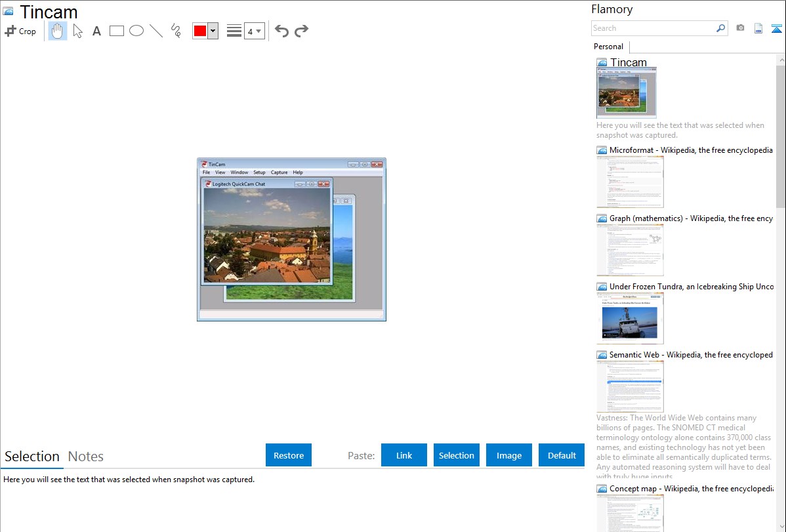786x532 pixels.
Task: Click the main TinCam screenshot preview
Action: [292, 239]
